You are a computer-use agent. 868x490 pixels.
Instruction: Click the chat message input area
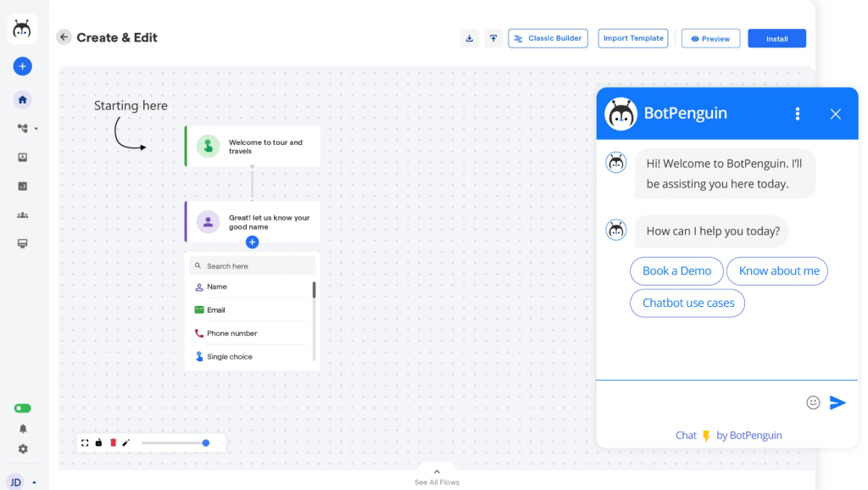click(699, 403)
